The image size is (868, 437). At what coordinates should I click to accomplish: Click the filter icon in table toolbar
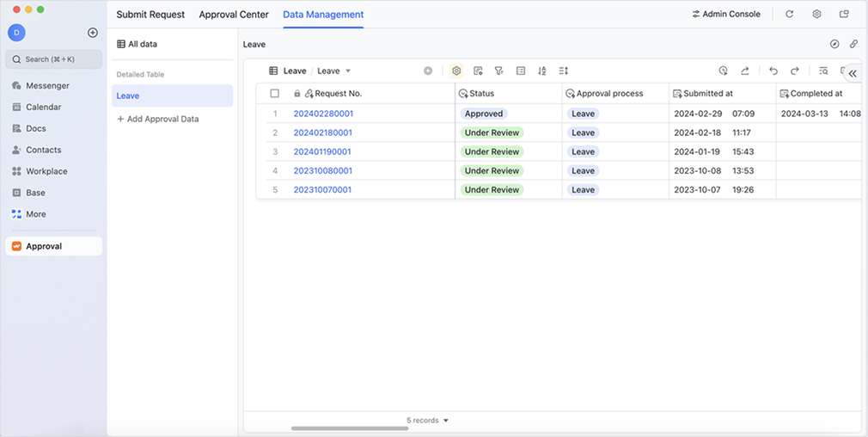[x=498, y=71]
